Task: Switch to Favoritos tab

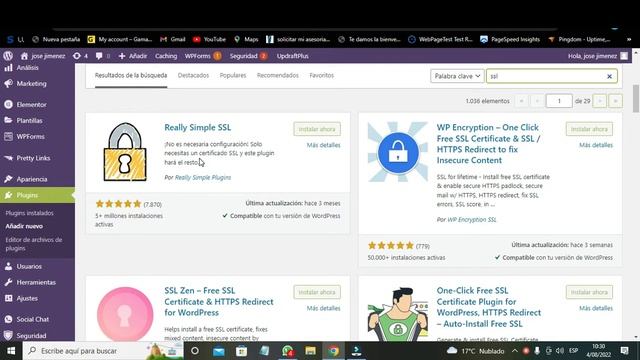Action: pyautogui.click(x=322, y=76)
